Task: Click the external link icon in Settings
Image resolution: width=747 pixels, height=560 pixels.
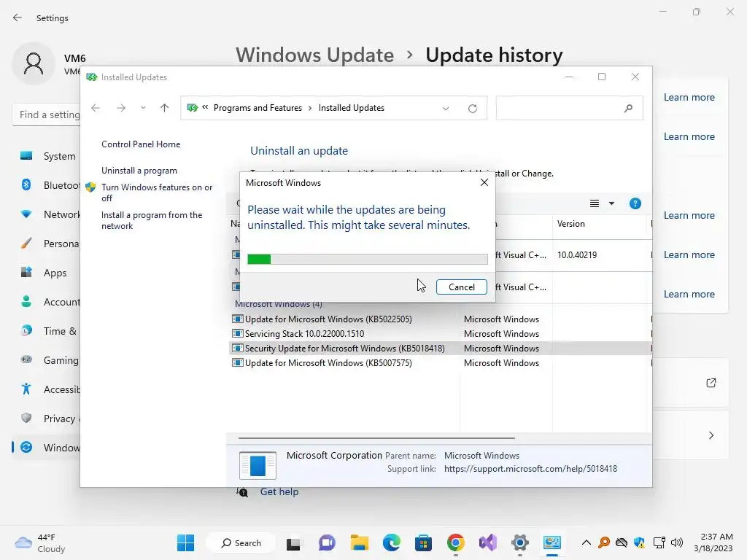Action: [711, 383]
